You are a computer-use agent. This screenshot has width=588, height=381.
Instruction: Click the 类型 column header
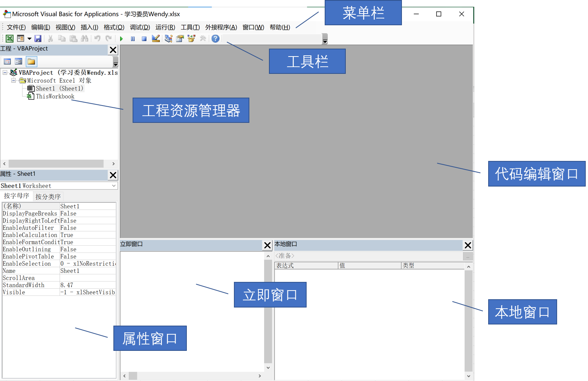click(x=433, y=266)
